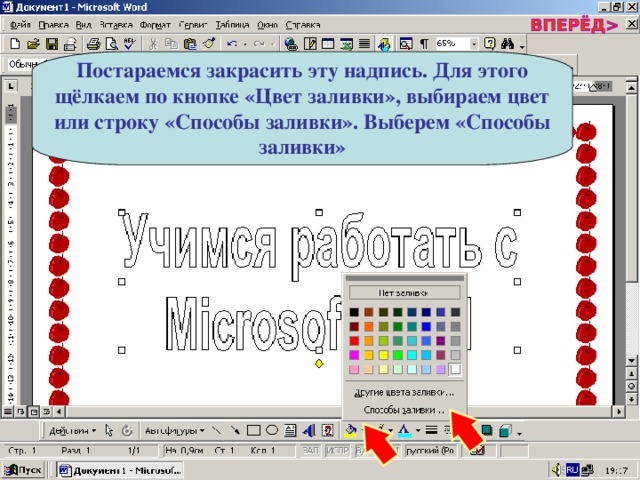Select the rectangle drawing tool
This screenshot has height=480, width=640.
pyautogui.click(x=253, y=431)
